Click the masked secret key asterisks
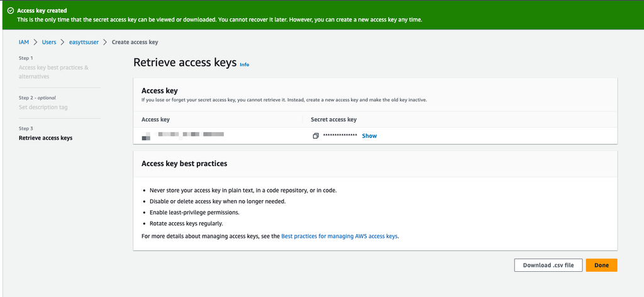Screen dimensions: 644x297 click(x=340, y=136)
